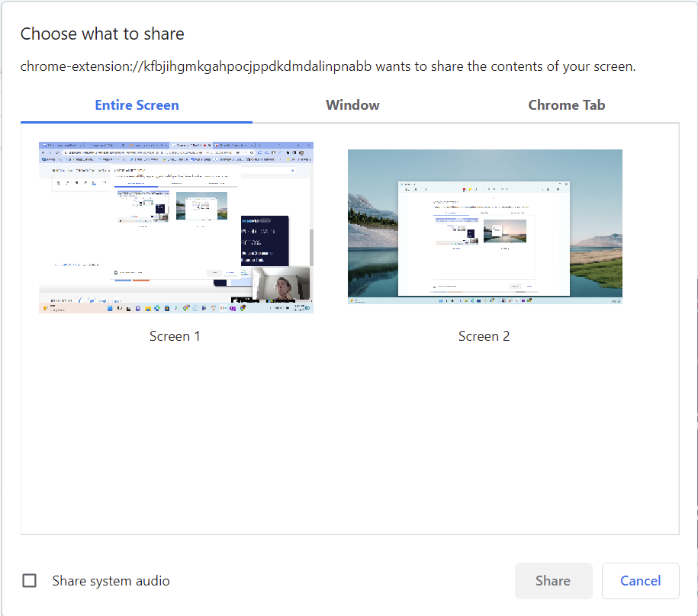The width and height of the screenshot is (698, 616).
Task: Click the "Screen 1" caption label
Action: [x=175, y=336]
